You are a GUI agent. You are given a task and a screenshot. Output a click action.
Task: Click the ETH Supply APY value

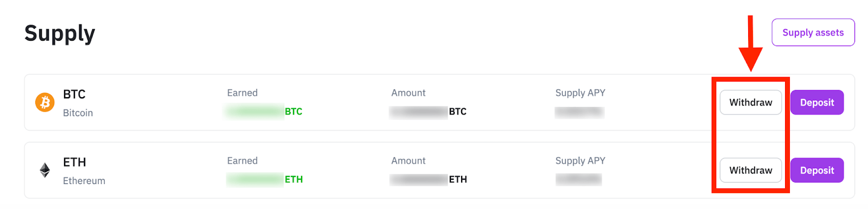tap(578, 179)
